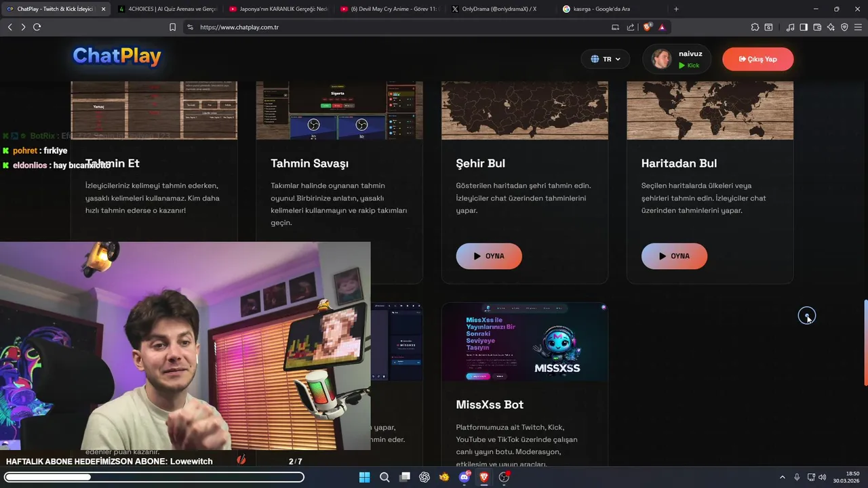Open Brave Rewards triangle icon

click(662, 27)
